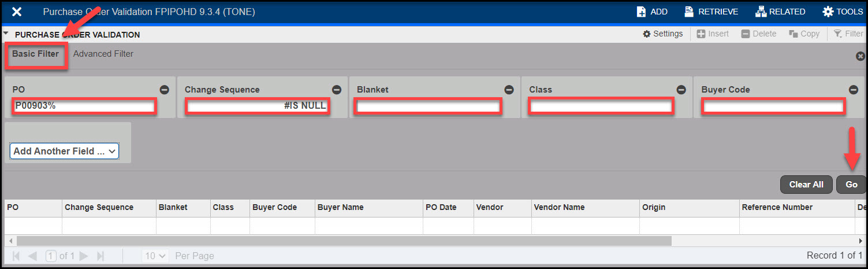The width and height of the screenshot is (868, 269).
Task: Switch to the Basic Filter tab
Action: coord(36,54)
